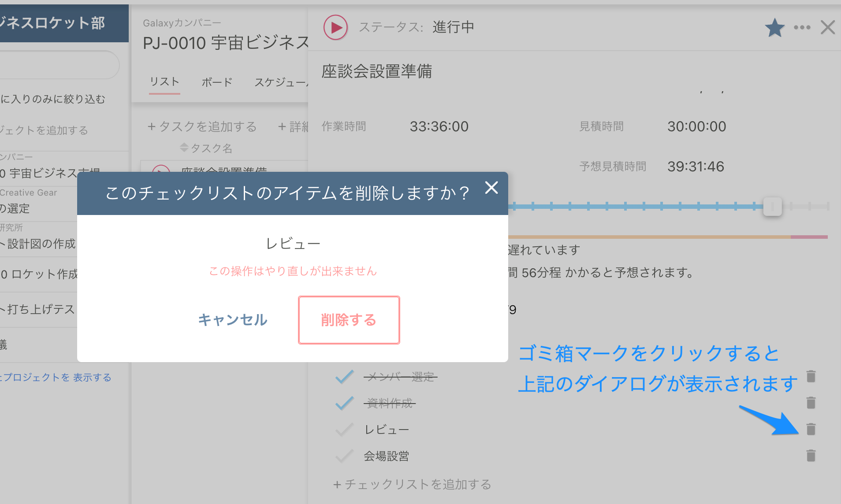Screen dimensions: 841x504
Task: Click the handle on the progress timeline slider
Action: tap(772, 206)
